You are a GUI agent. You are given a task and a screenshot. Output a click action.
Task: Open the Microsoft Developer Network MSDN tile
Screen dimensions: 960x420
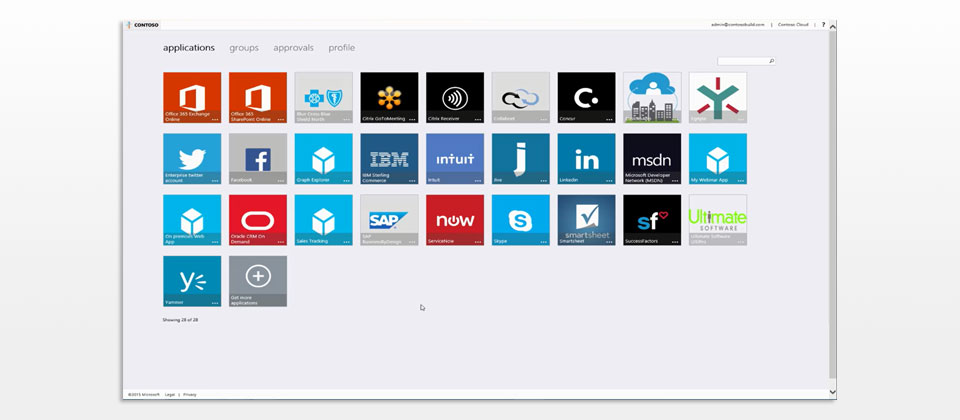click(x=652, y=159)
